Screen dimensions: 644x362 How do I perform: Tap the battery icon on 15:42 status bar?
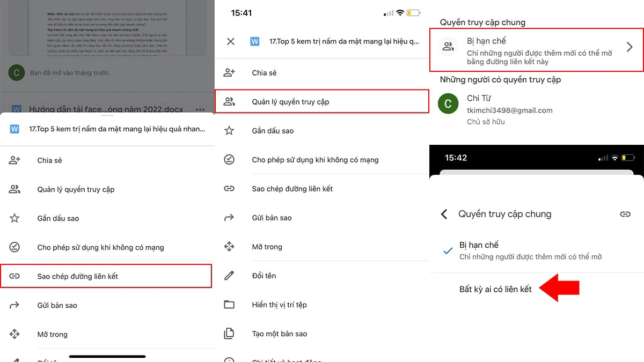pyautogui.click(x=628, y=158)
